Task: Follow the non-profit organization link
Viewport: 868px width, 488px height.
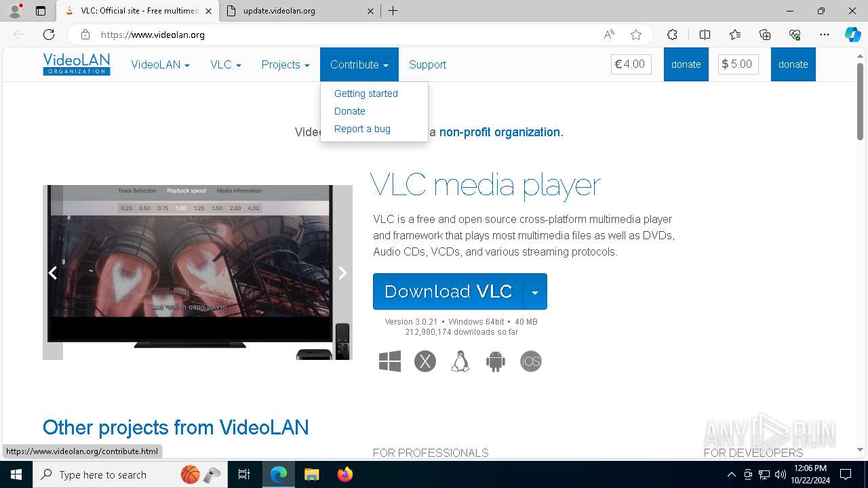Action: click(501, 132)
